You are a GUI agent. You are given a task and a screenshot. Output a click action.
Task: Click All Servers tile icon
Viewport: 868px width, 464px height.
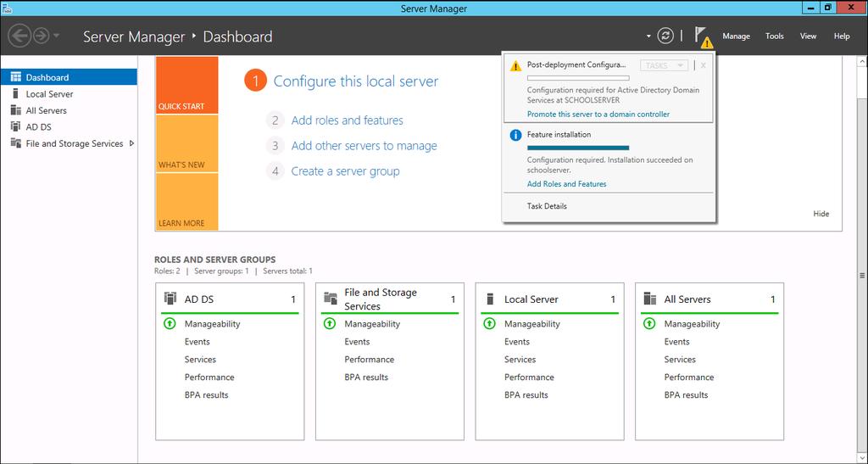650,299
